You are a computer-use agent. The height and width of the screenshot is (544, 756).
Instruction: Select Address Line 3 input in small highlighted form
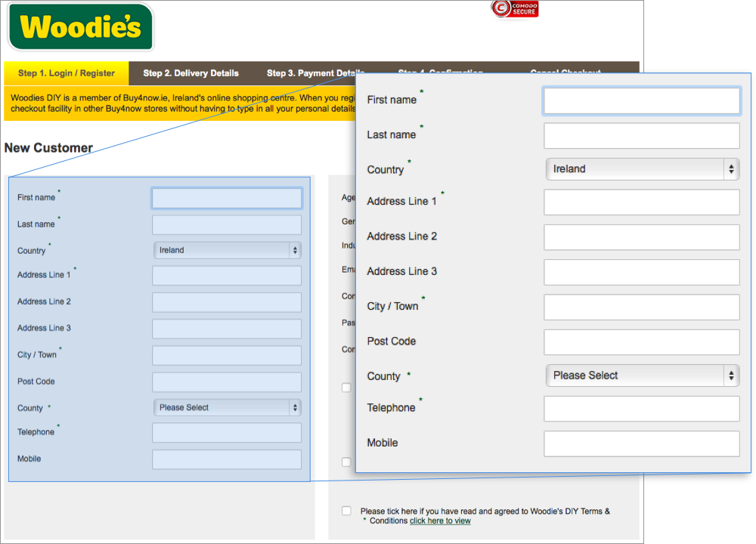(227, 329)
